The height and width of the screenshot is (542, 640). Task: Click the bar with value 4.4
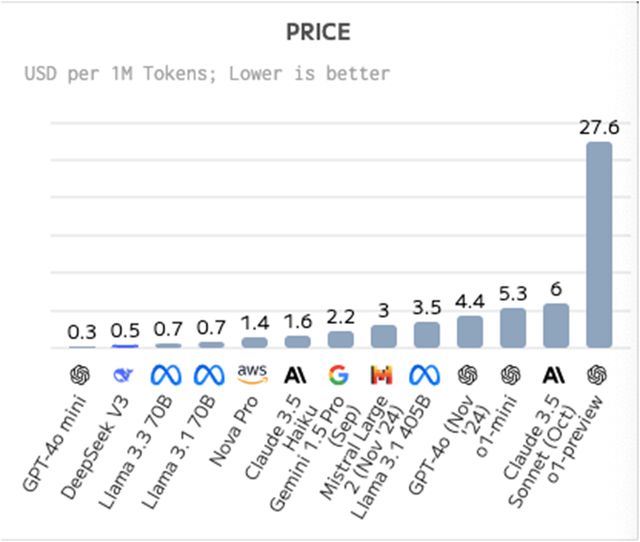pos(469,332)
